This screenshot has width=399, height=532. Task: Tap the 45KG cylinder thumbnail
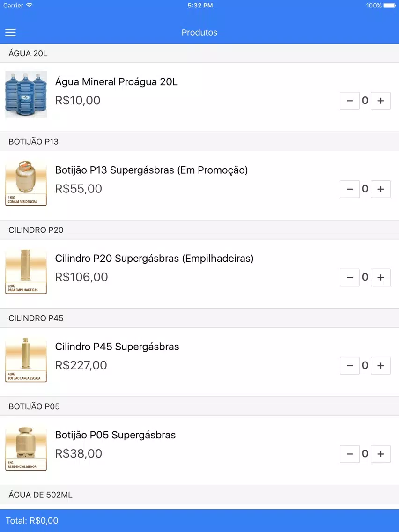click(26, 359)
